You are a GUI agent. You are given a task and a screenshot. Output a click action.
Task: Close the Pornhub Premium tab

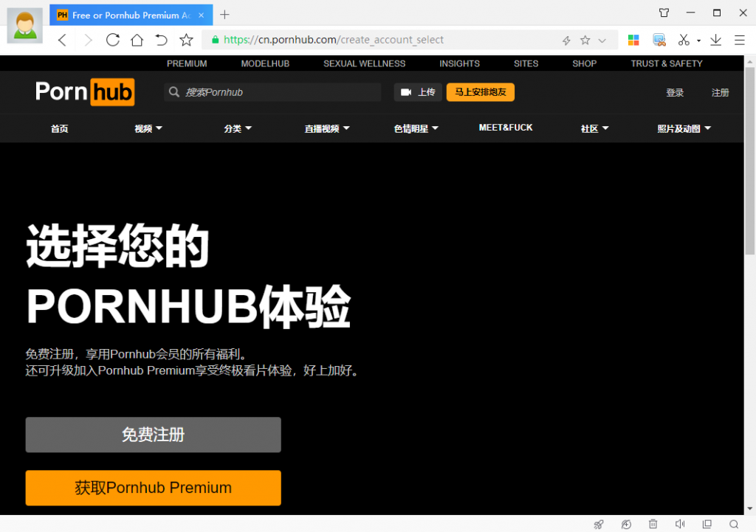point(202,15)
